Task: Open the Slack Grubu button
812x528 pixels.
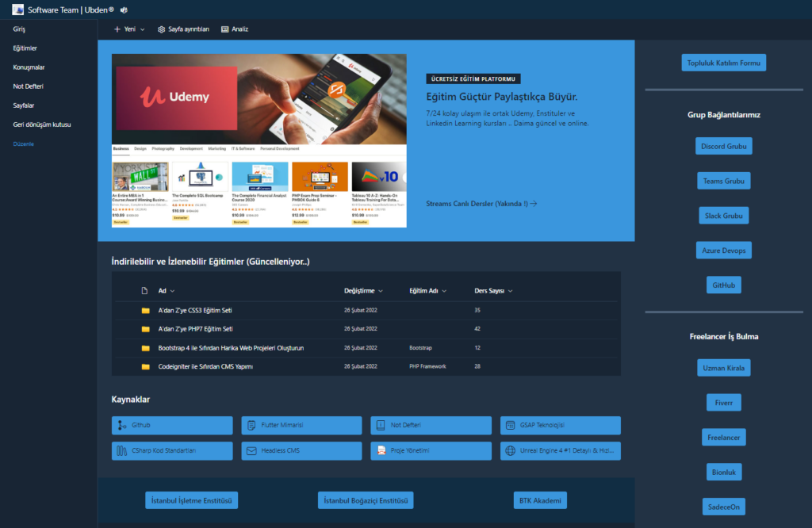Action: 723,216
